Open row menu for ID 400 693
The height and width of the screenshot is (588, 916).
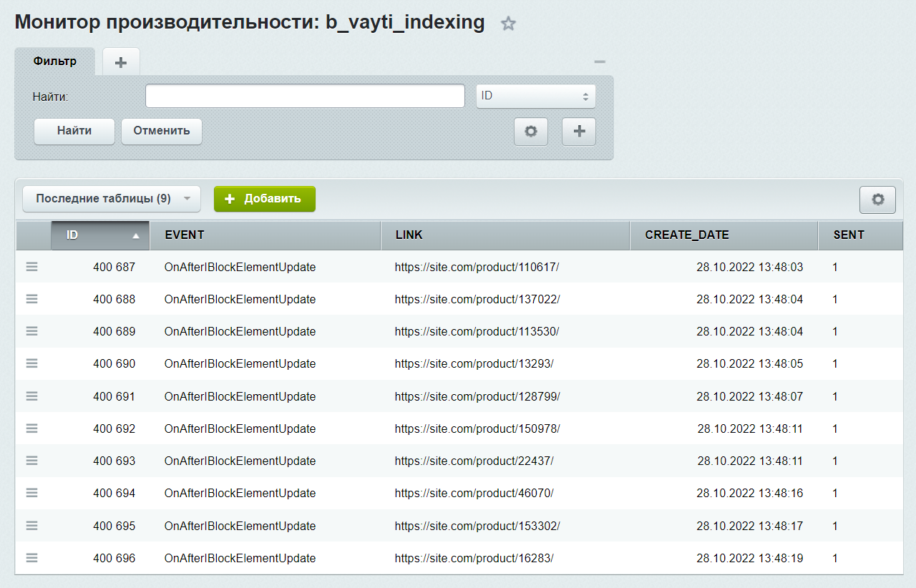point(32,461)
